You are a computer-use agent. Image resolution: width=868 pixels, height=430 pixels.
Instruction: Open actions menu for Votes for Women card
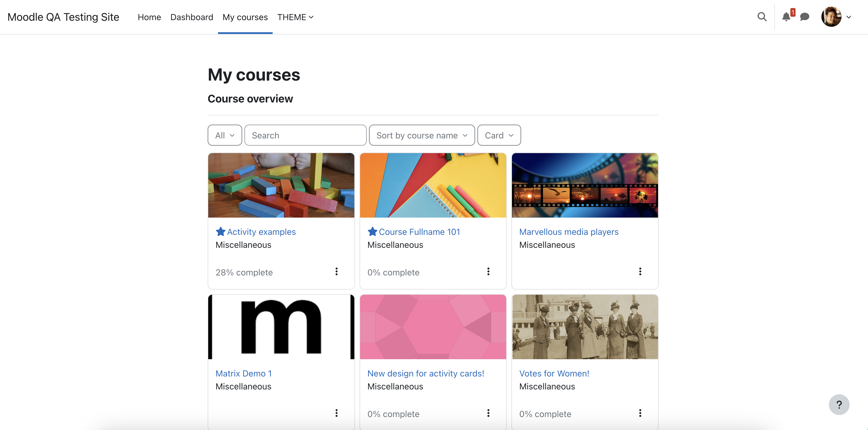640,413
